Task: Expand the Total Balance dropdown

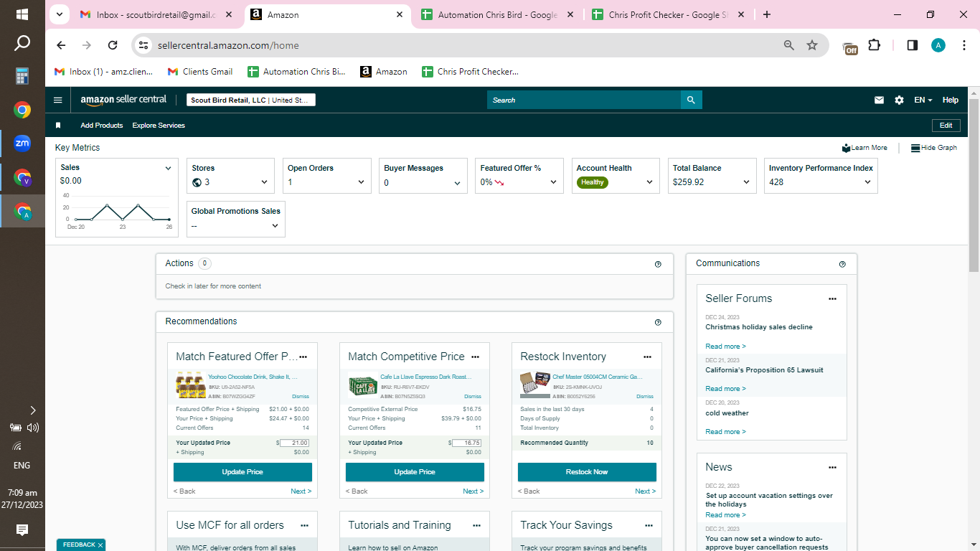Action: [x=746, y=182]
